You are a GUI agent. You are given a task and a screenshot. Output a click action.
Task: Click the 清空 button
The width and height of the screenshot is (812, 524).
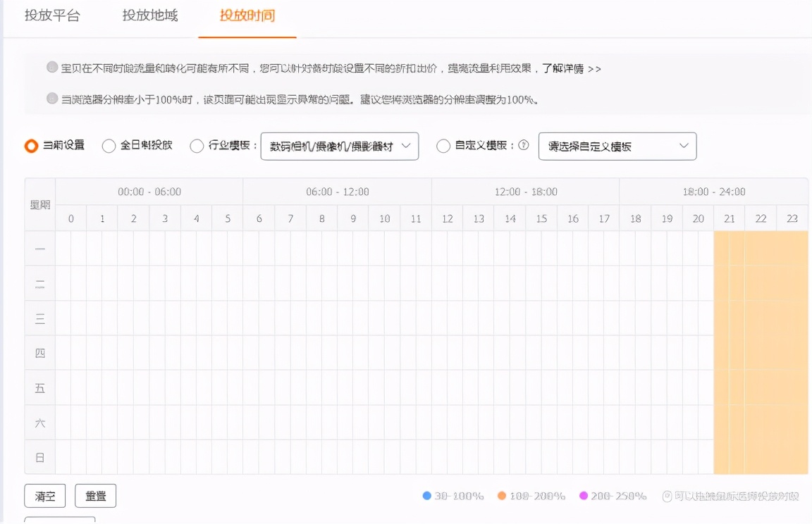(45, 496)
